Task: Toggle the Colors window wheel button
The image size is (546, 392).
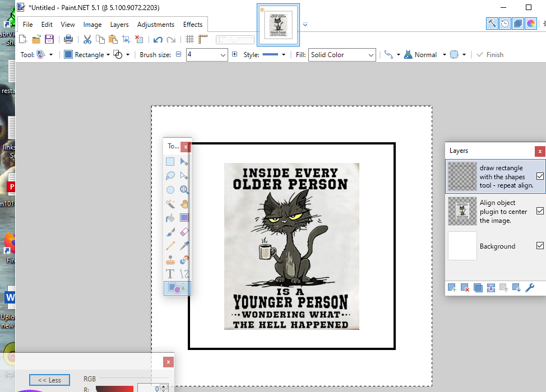Action: point(531,24)
